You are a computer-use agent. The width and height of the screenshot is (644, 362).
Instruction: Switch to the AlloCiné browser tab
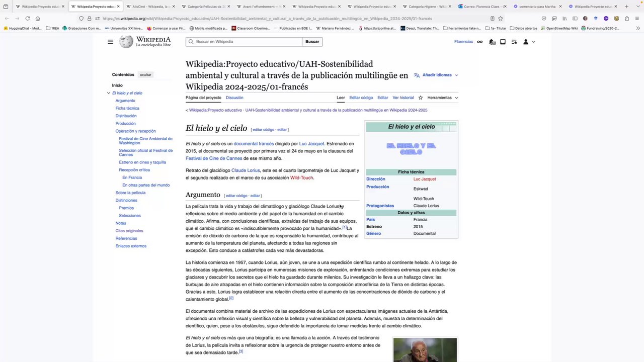coord(150,7)
